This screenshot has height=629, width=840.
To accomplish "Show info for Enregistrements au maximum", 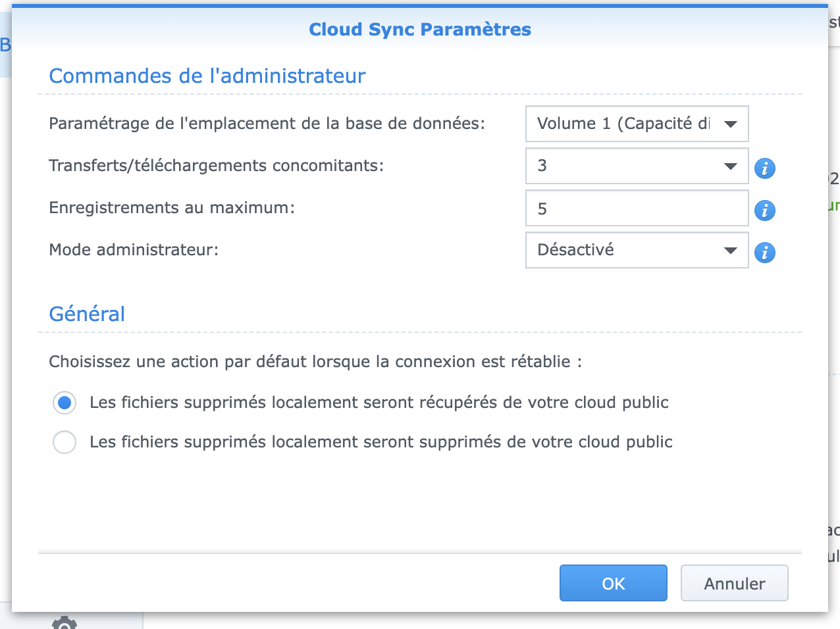I will (764, 211).
